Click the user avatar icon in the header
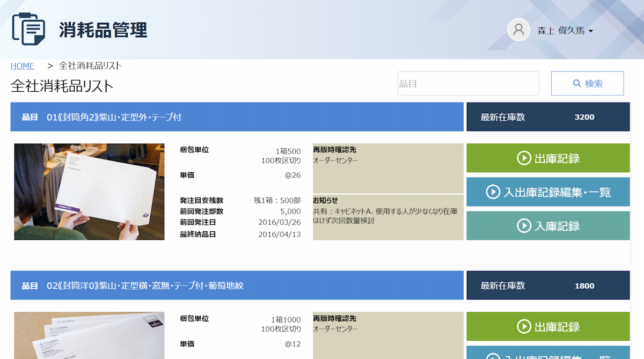 pyautogui.click(x=518, y=30)
